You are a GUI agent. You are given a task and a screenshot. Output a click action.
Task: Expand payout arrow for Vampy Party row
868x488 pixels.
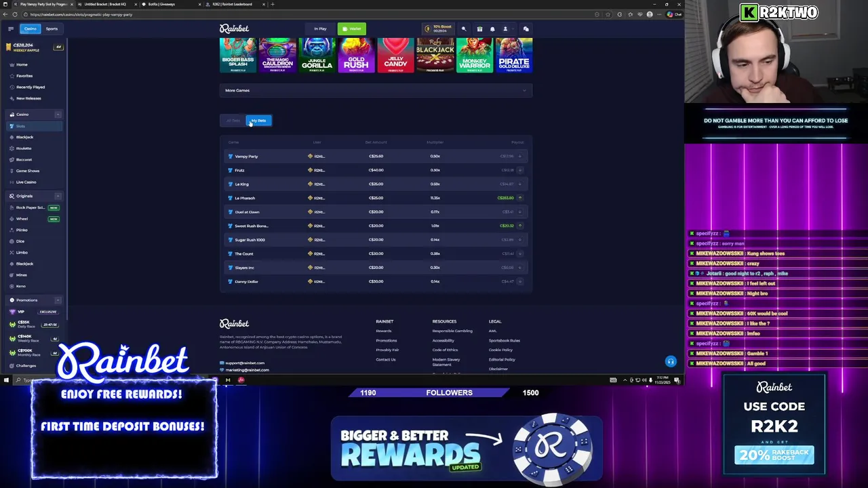[x=519, y=157]
